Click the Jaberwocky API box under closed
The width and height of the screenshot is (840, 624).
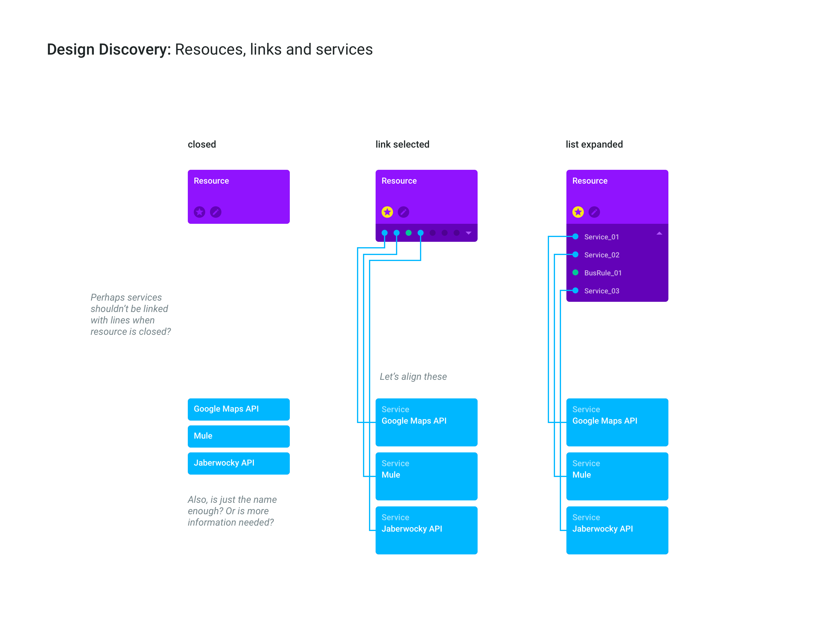(238, 463)
